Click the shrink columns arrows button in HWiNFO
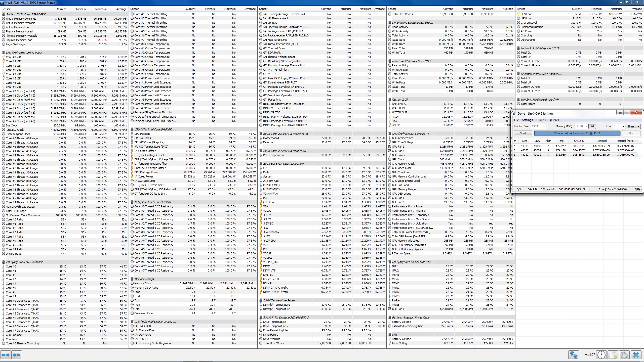Screen dimensions: 644x362 pos(16,355)
